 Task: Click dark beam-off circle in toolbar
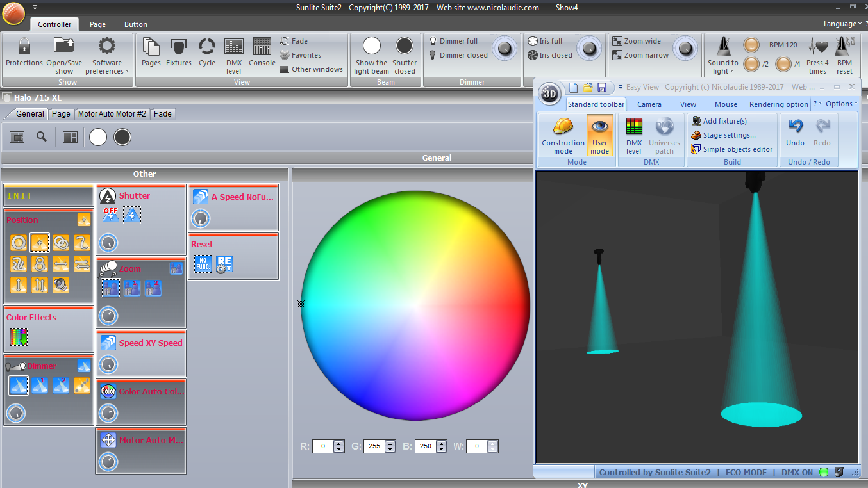click(122, 136)
